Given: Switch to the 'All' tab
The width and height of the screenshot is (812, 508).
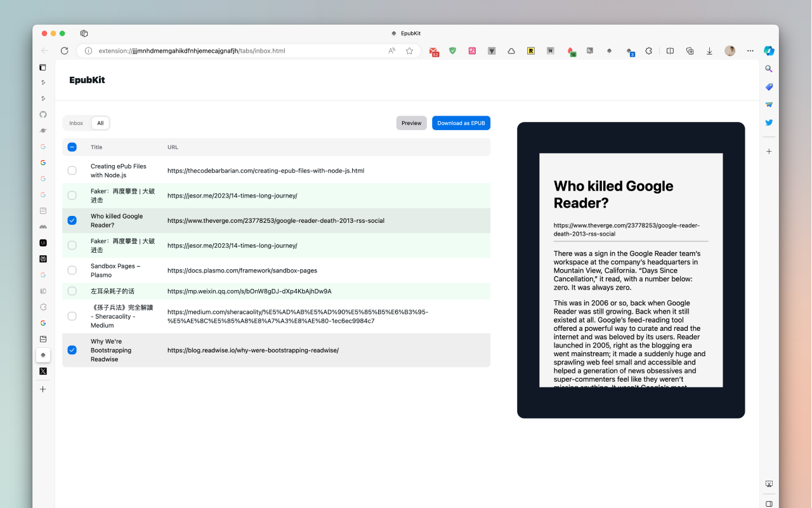Looking at the screenshot, I should pos(100,123).
